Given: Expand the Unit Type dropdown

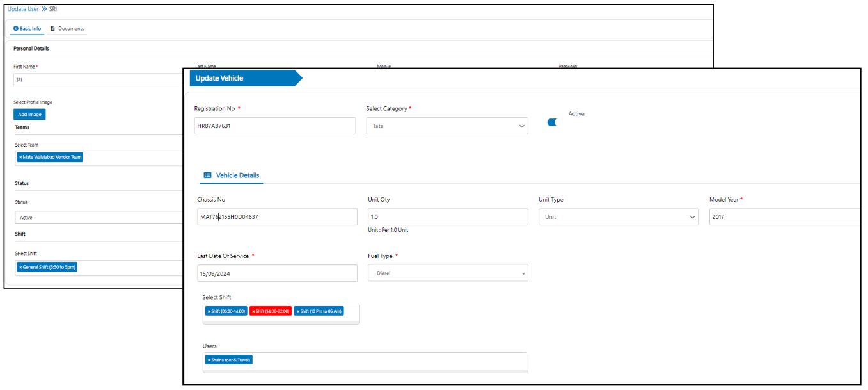Looking at the screenshot, I should tap(618, 217).
